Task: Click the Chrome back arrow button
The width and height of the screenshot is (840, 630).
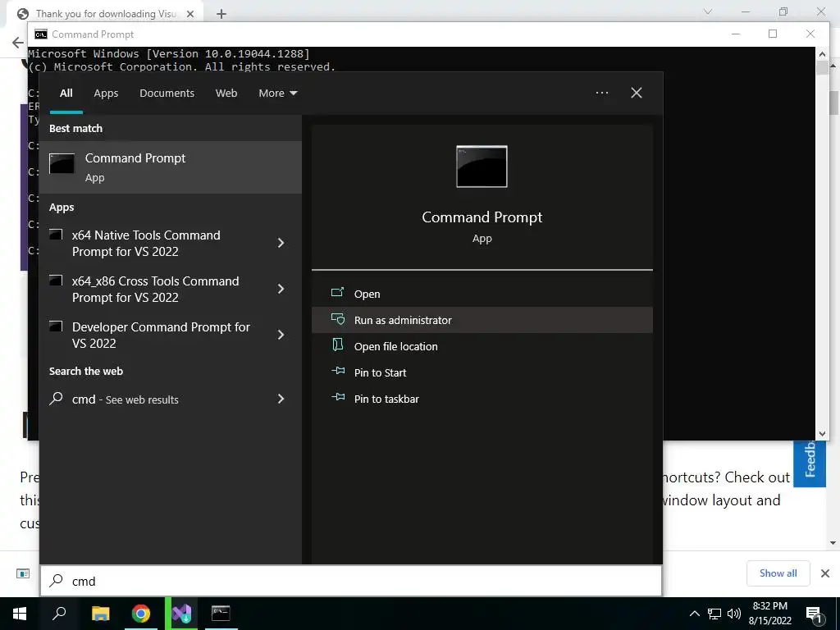Action: click(18, 43)
